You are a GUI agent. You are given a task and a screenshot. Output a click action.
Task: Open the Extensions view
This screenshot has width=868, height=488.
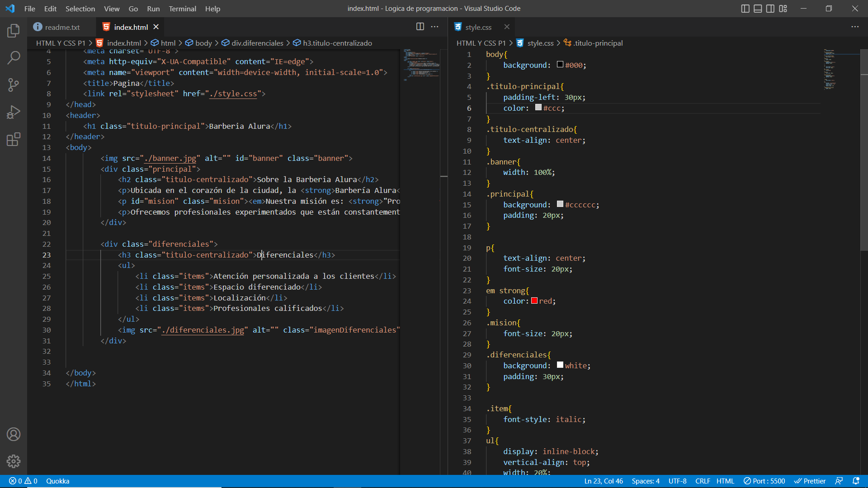(x=14, y=139)
